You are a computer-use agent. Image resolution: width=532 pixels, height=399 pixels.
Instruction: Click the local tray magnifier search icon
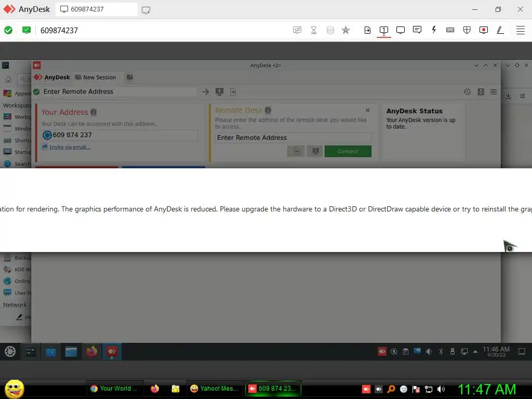391,389
